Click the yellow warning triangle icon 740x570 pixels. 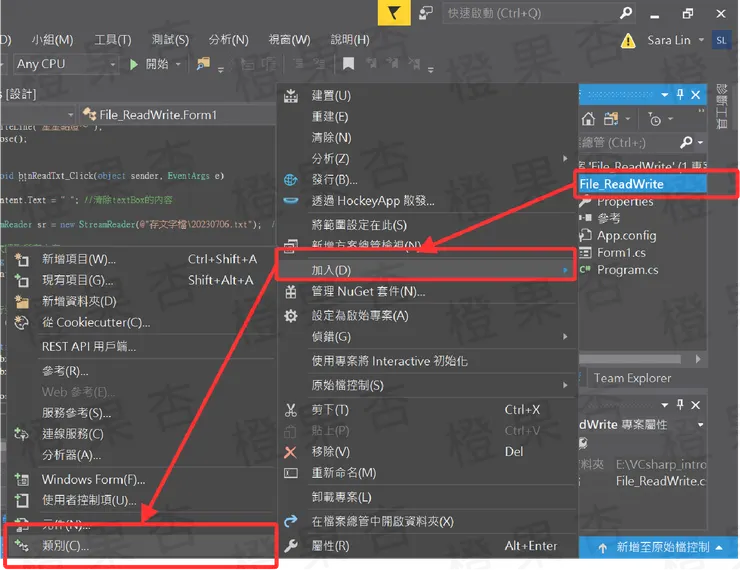click(x=628, y=41)
